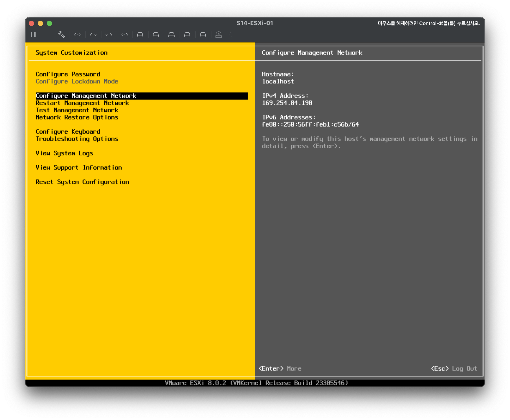Pause the virtual machine

click(34, 35)
